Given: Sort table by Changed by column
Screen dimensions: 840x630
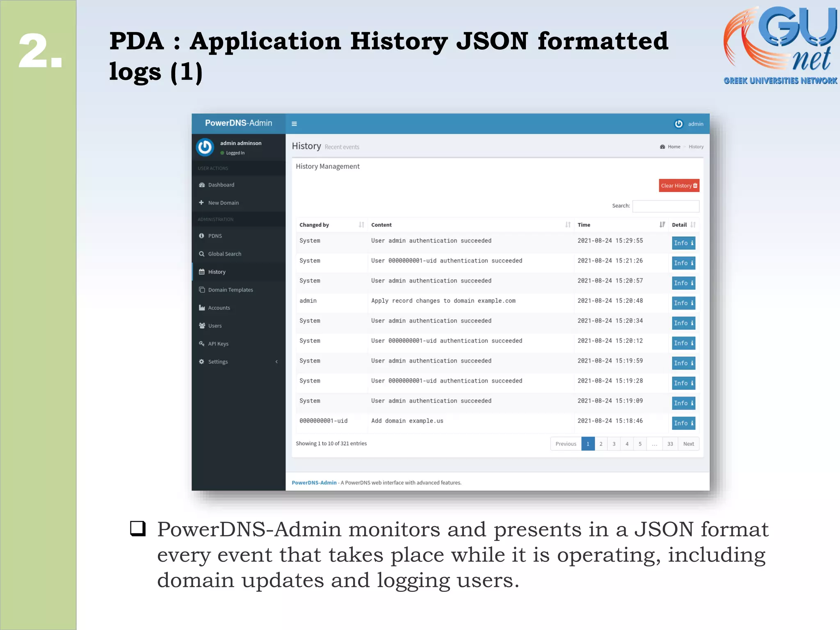Looking at the screenshot, I should 331,225.
